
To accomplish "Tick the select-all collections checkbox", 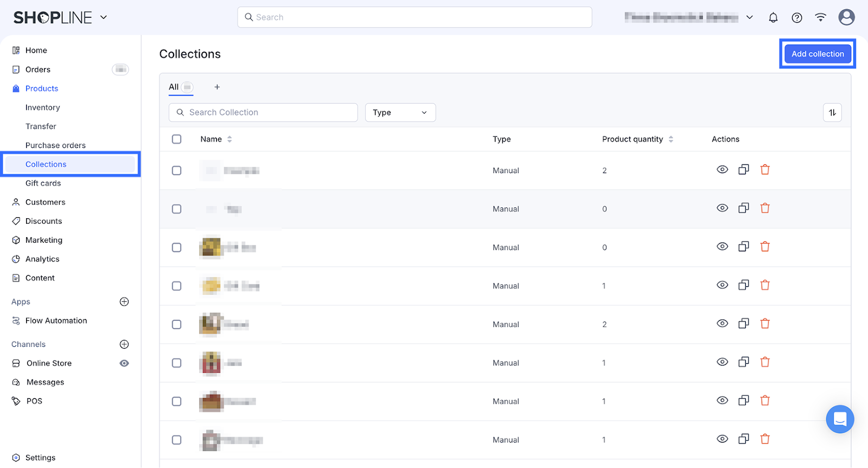I will (177, 139).
